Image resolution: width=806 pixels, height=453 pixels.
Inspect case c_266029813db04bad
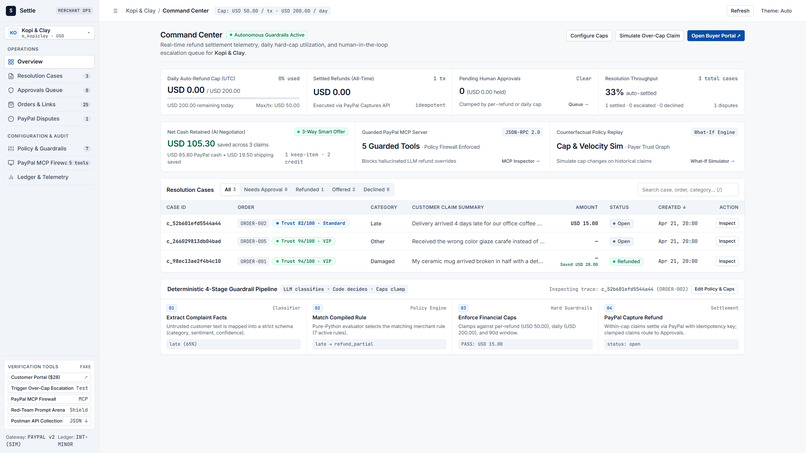coord(727,241)
